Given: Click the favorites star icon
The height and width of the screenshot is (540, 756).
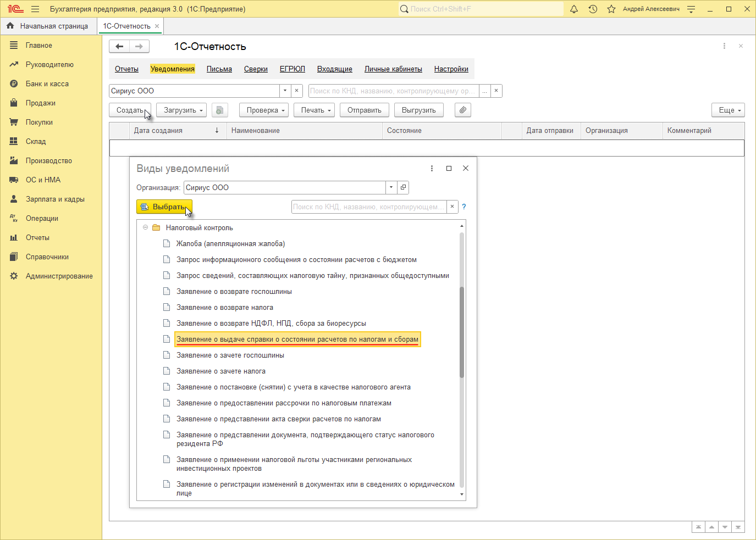Looking at the screenshot, I should click(611, 9).
